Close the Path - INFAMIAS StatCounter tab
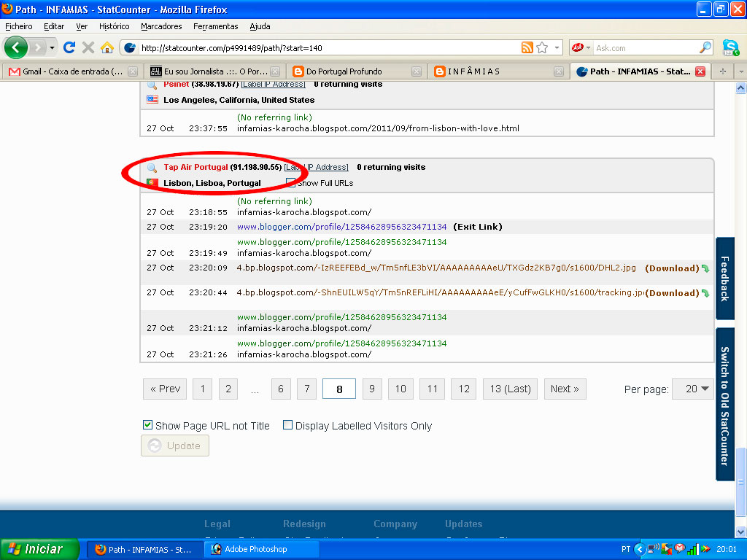 700,71
